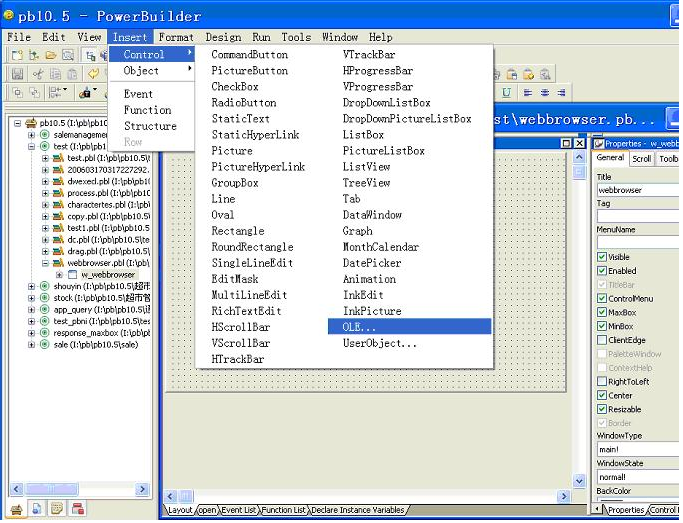This screenshot has width=683, height=523.
Task: Select OLE... from the Control submenu
Action: (409, 327)
